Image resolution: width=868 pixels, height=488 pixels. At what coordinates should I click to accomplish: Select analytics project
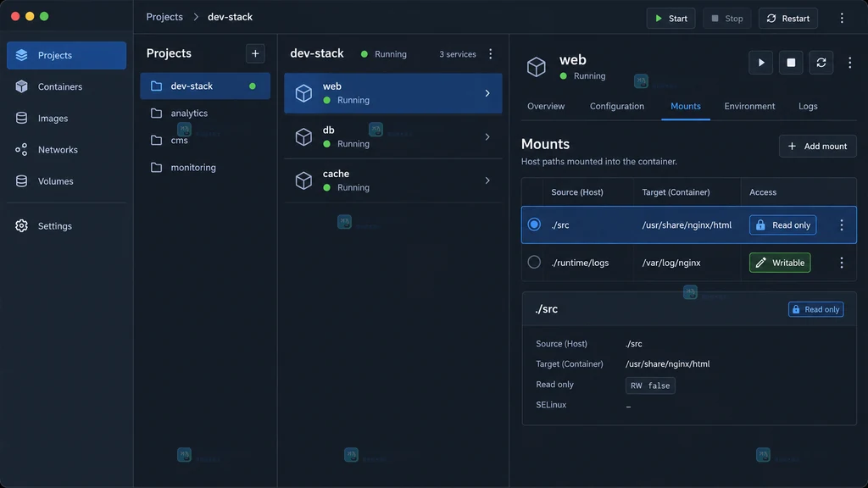[205, 113]
